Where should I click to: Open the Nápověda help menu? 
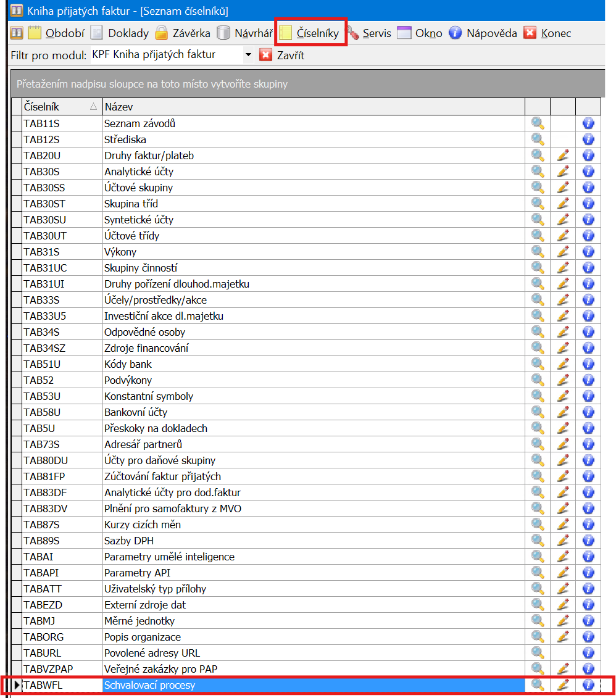point(483,33)
